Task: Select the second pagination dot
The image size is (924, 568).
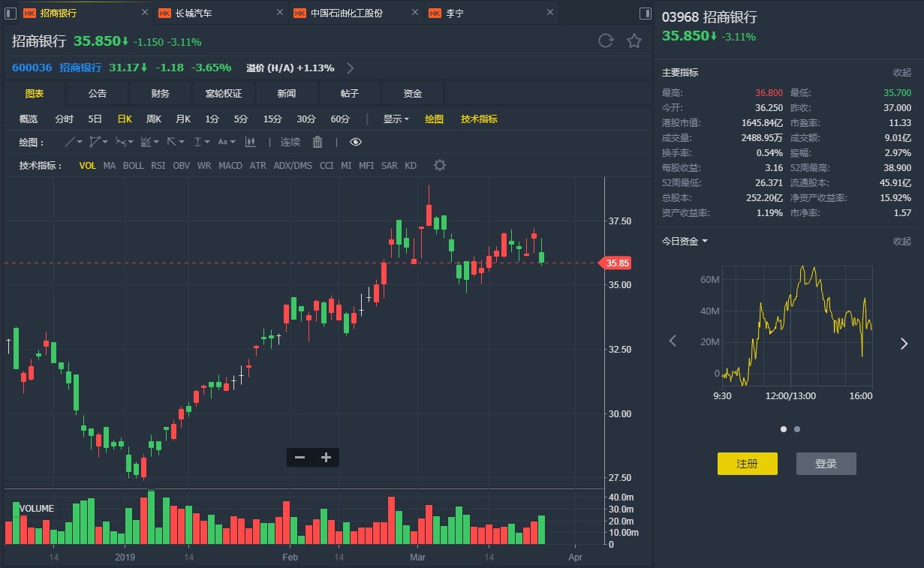Action: tap(797, 429)
